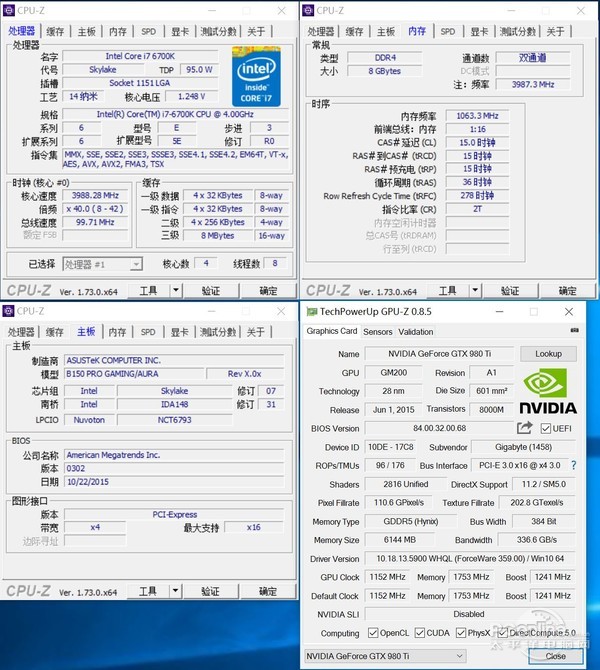Screen dimensions: 600x670
Task: Click the BIOS share/export arrow icon in GPU-Z
Action: pos(524,428)
